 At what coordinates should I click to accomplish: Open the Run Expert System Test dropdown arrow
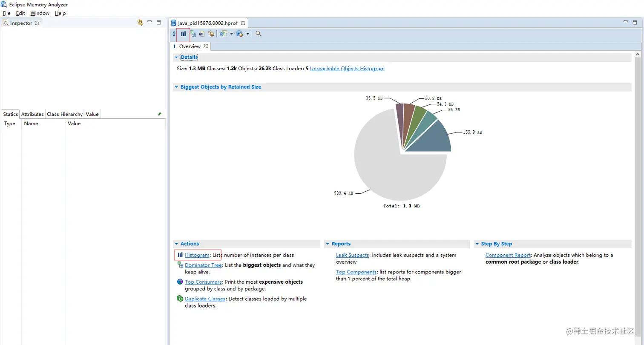(x=231, y=34)
